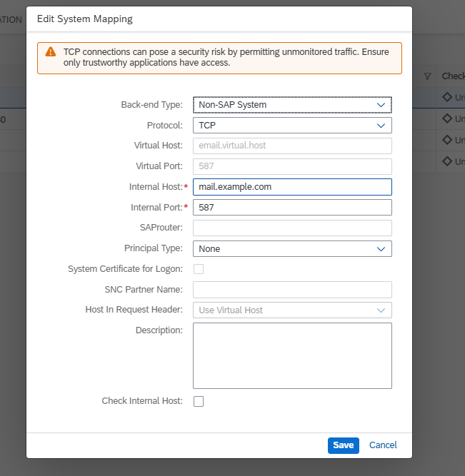Click the orange warning triangle icon

(51, 52)
